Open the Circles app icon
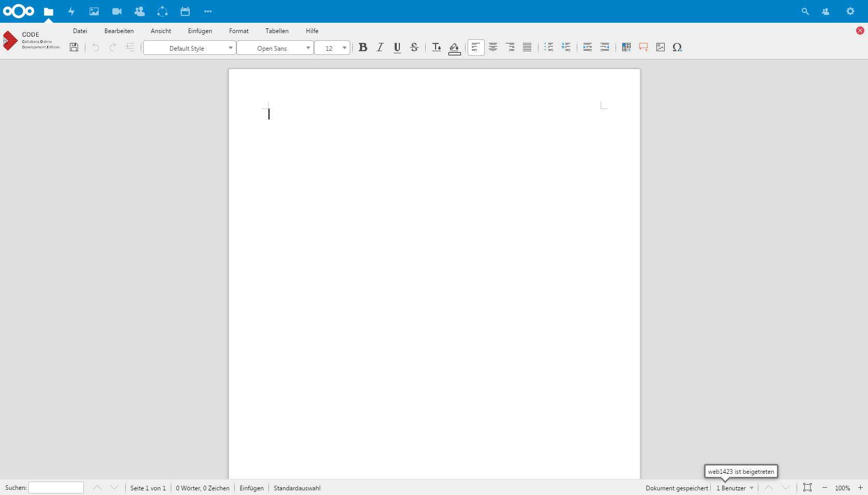The image size is (868, 495). pos(162,11)
